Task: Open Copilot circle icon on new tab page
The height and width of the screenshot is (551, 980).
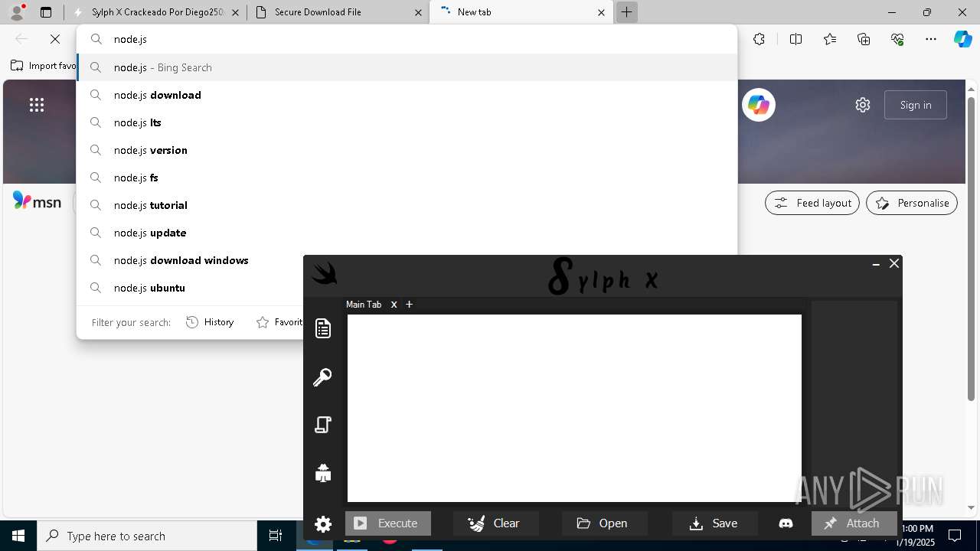Action: point(759,105)
